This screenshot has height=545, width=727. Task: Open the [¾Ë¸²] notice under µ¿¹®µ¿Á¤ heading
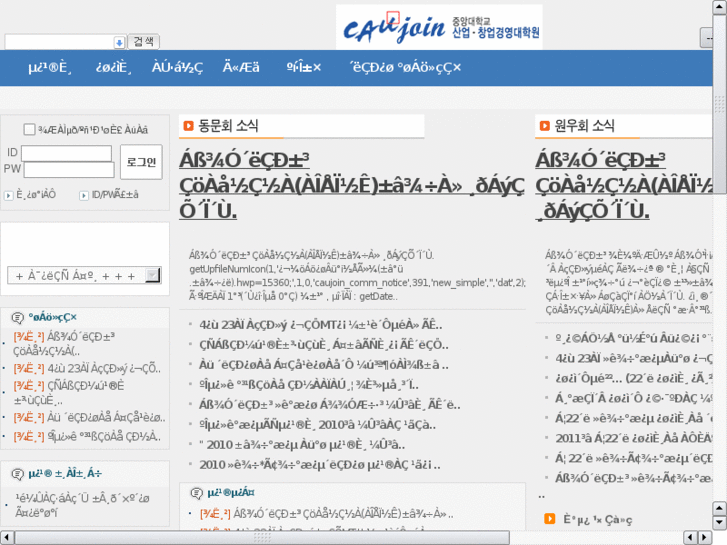point(326,514)
